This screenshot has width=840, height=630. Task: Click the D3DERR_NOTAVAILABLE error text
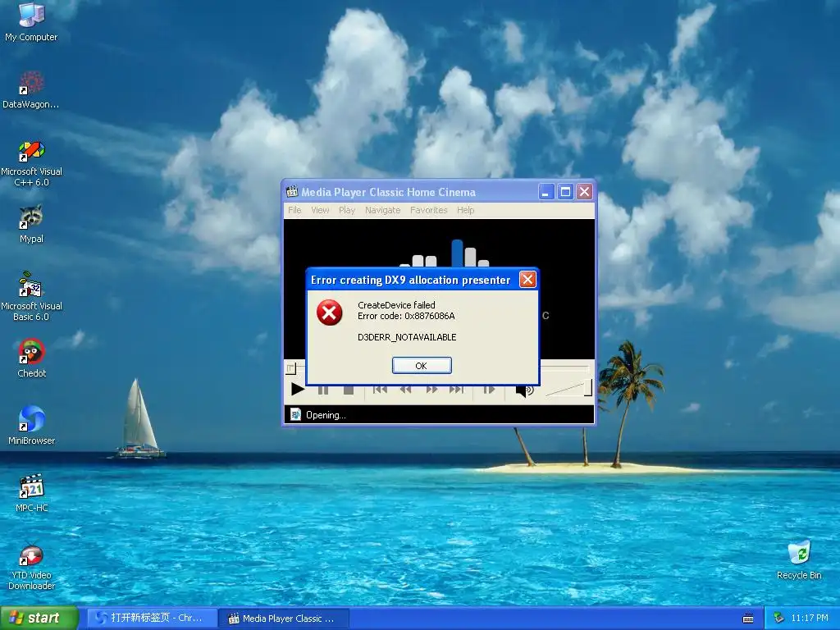[407, 337]
